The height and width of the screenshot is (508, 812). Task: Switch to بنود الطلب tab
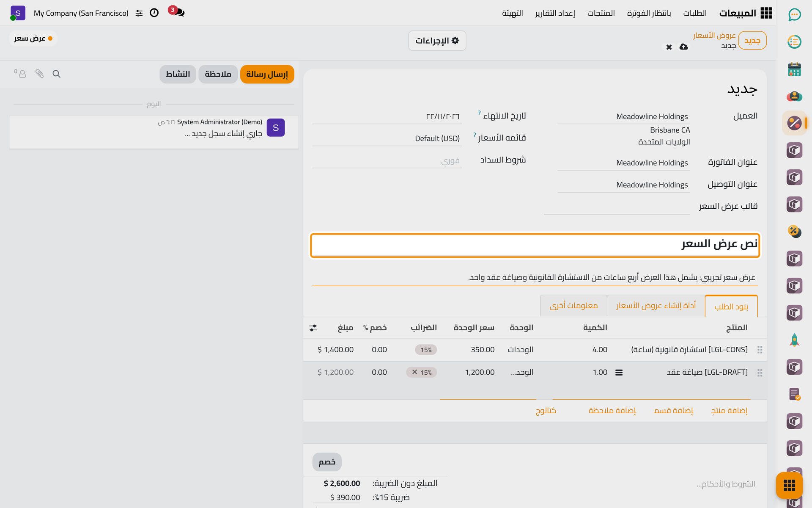[x=731, y=306]
